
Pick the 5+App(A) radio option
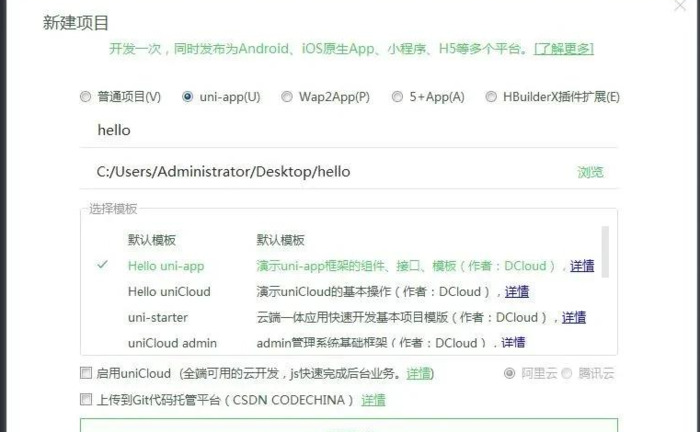point(397,97)
